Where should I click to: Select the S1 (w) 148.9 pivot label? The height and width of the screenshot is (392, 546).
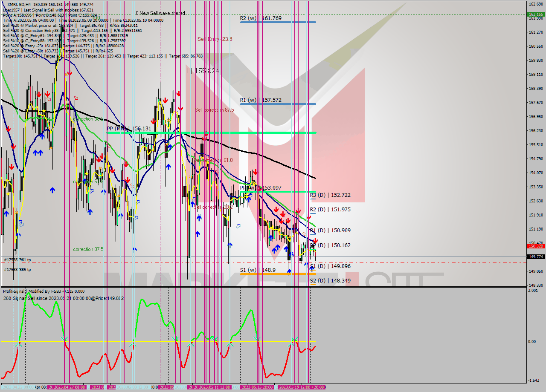258,270
